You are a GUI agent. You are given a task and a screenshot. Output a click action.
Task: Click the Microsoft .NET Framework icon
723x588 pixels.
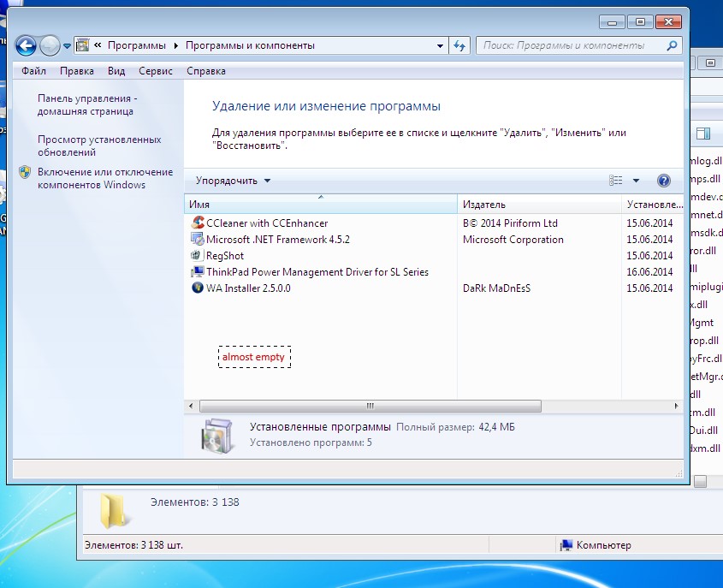(198, 239)
